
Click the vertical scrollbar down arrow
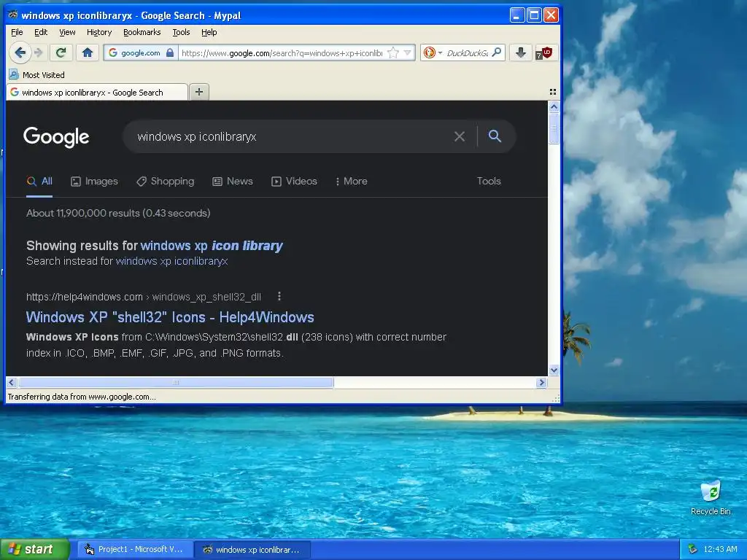click(x=554, y=370)
